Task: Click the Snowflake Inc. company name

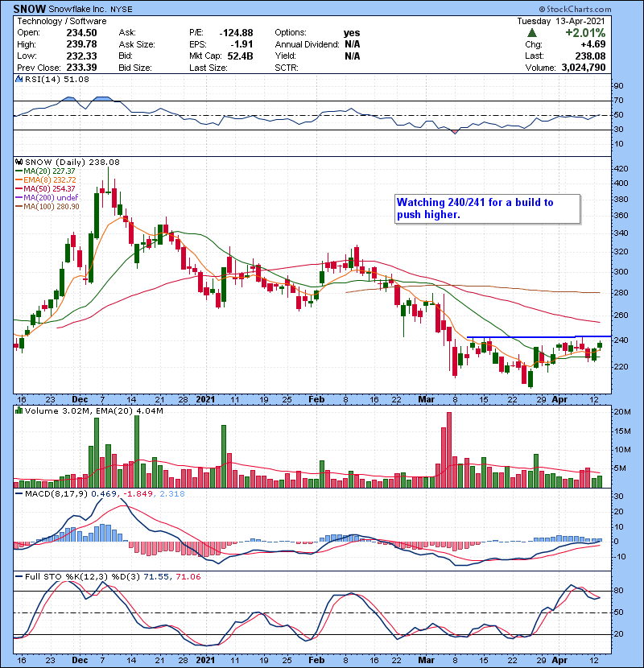Action: coord(76,9)
